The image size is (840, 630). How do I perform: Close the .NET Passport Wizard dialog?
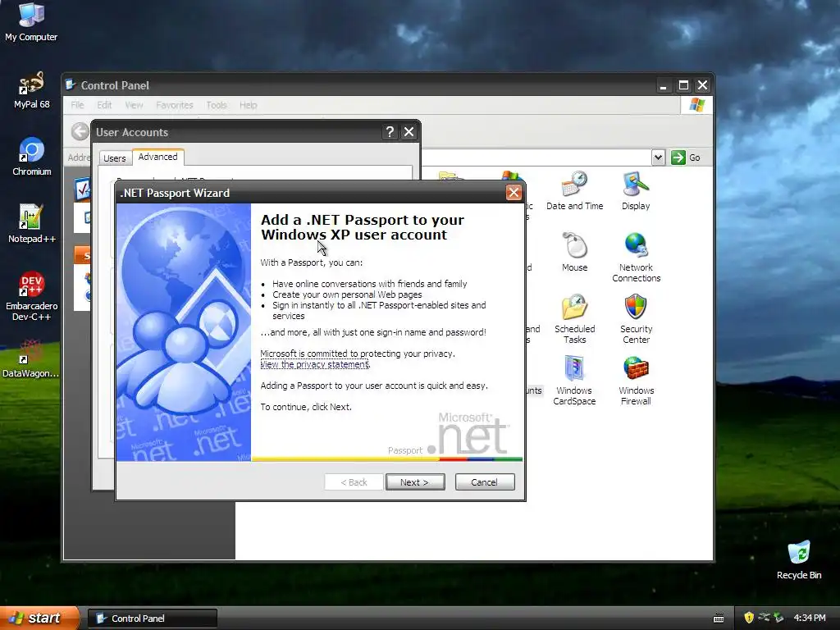tap(514, 193)
